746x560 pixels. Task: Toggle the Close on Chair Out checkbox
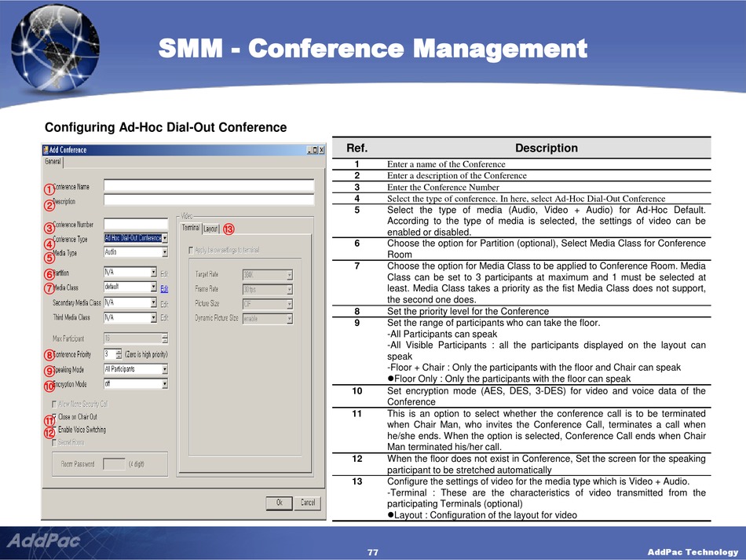tap(54, 417)
